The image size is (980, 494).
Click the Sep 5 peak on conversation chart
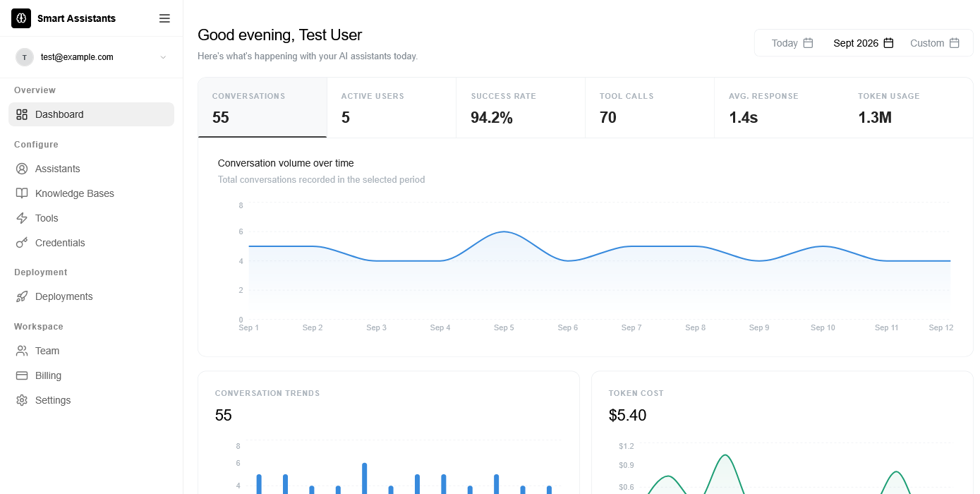(504, 231)
